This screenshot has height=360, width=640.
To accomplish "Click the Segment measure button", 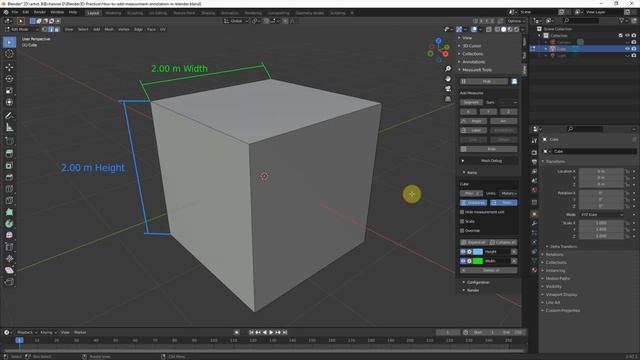I will click(x=471, y=102).
